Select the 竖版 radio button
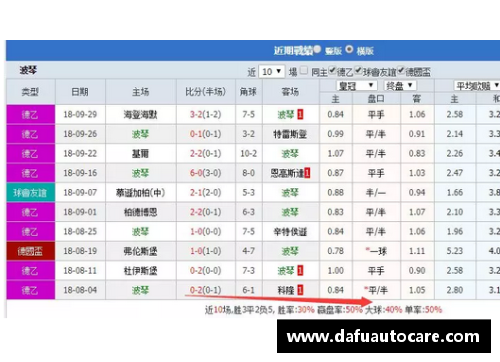 pyautogui.click(x=317, y=49)
